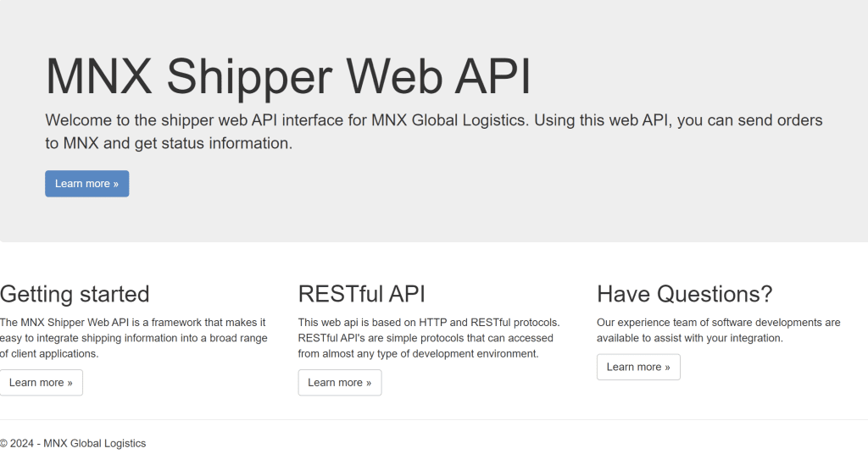Click the Getting started description paragraph
This screenshot has height=454, width=868.
(133, 338)
